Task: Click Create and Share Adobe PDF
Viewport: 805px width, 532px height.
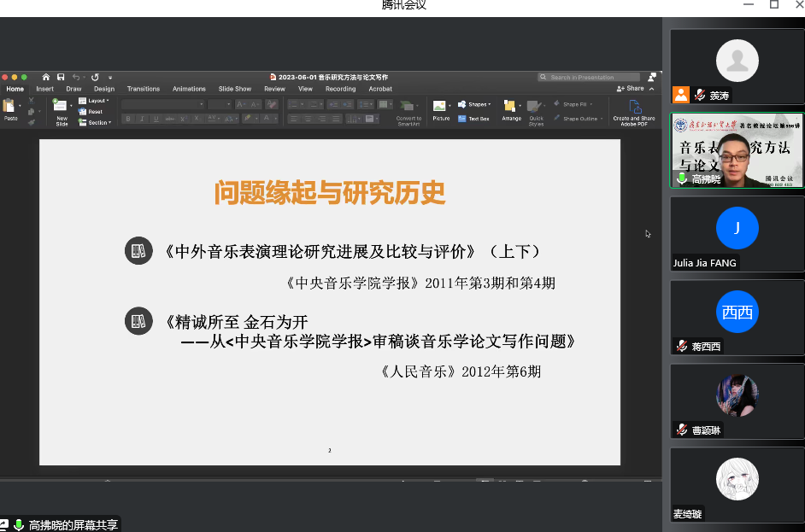Action: tap(633, 110)
